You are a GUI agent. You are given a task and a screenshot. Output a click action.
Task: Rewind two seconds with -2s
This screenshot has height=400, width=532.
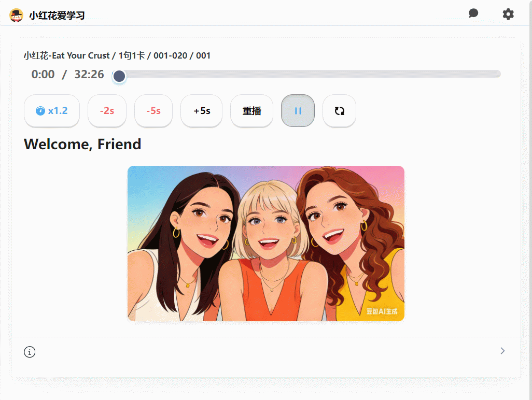[x=107, y=111]
